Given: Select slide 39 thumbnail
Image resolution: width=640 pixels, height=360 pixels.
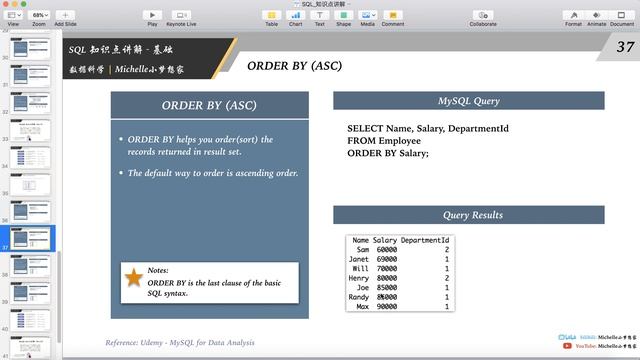Looking at the screenshot, I should [30, 293].
